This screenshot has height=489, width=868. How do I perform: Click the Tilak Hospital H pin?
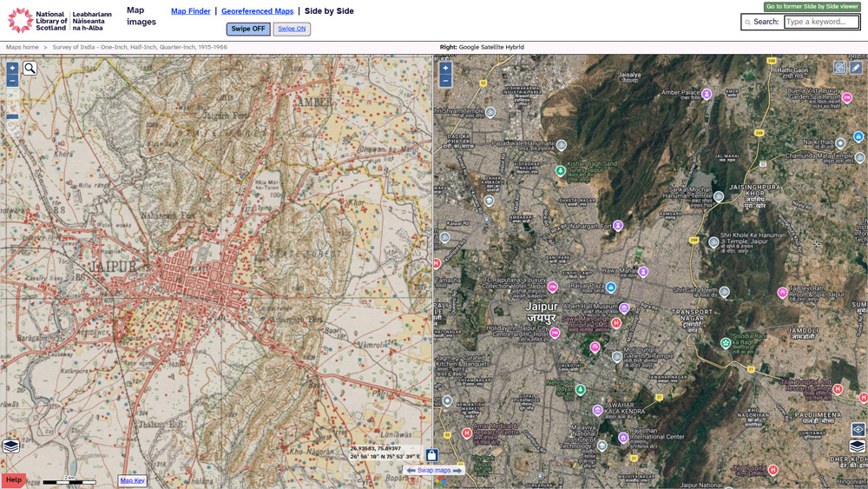838,389
